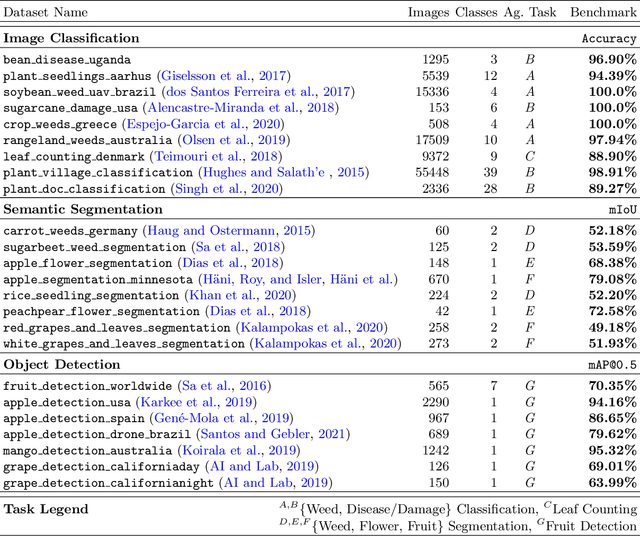Select the sugarbeet_weed_segmentation dataset name
This screenshot has width=640, height=536.
click(94, 247)
